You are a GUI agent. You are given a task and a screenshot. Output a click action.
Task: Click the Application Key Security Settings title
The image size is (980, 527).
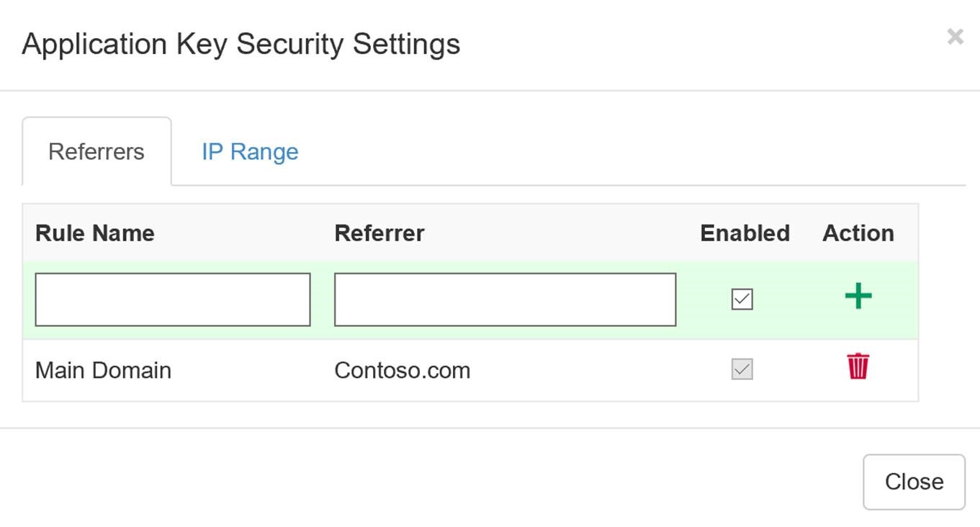point(241,43)
